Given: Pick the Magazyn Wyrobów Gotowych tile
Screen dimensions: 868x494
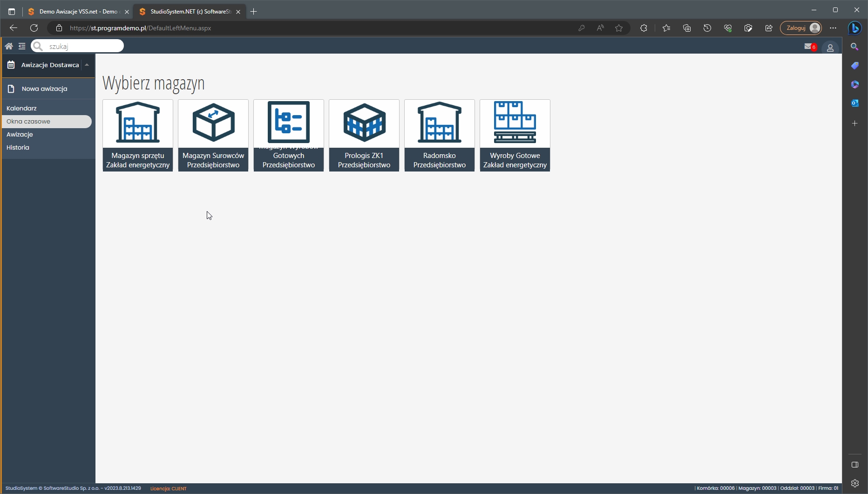Looking at the screenshot, I should pos(289,135).
